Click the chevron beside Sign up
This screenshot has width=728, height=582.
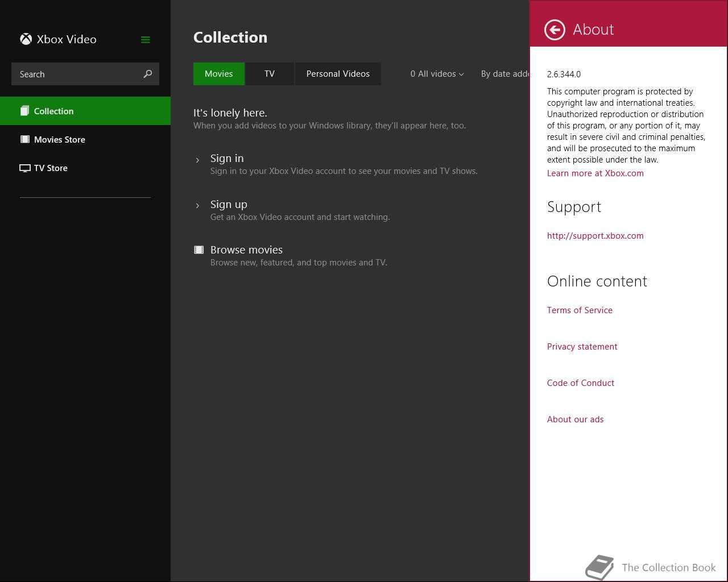click(x=197, y=206)
